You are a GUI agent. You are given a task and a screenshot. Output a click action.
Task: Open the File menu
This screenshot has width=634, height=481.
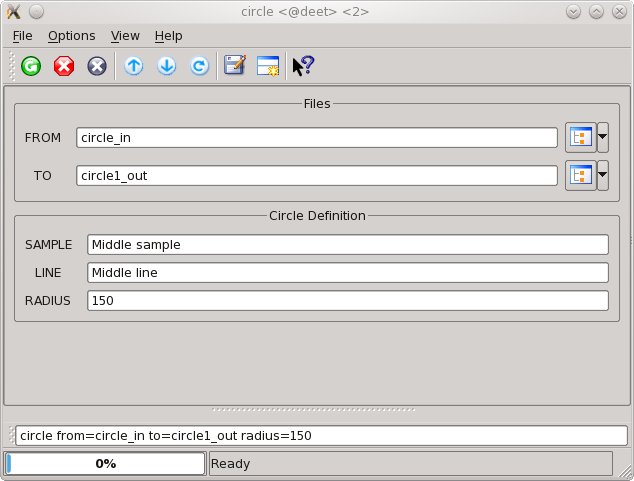point(22,35)
